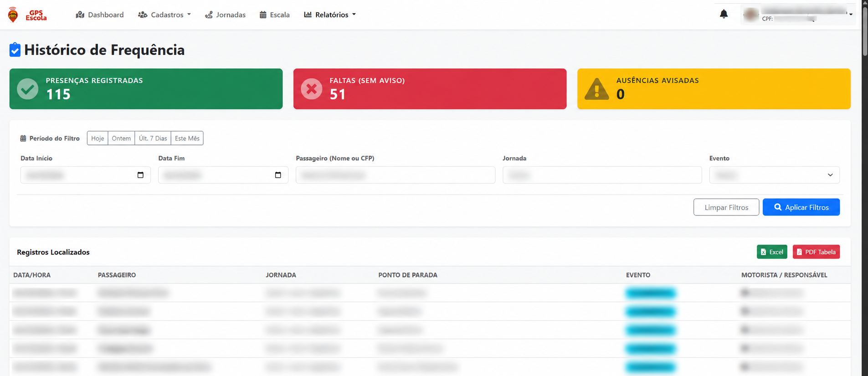Viewport: 868px width, 376px height.
Task: Click the DATA/HORA column header
Action: coord(32,275)
